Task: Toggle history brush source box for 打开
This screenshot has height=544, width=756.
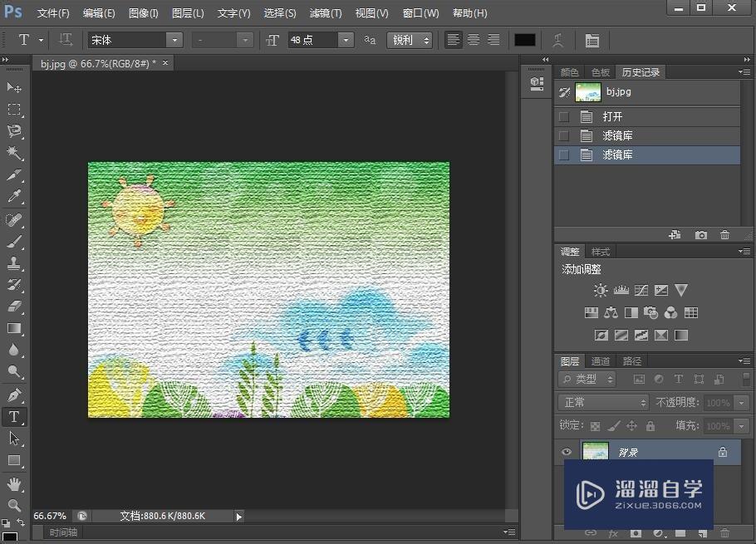Action: click(x=564, y=117)
